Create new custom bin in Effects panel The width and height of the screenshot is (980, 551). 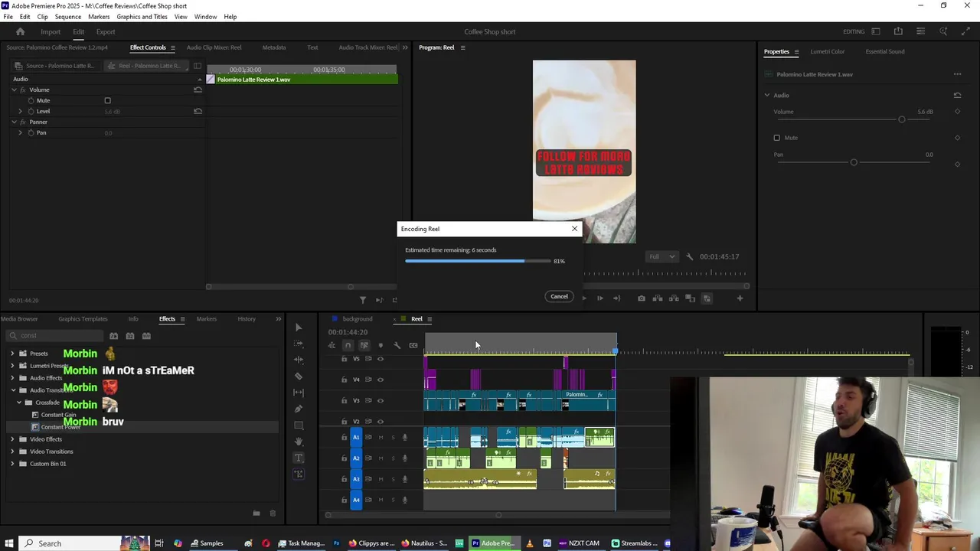[256, 514]
